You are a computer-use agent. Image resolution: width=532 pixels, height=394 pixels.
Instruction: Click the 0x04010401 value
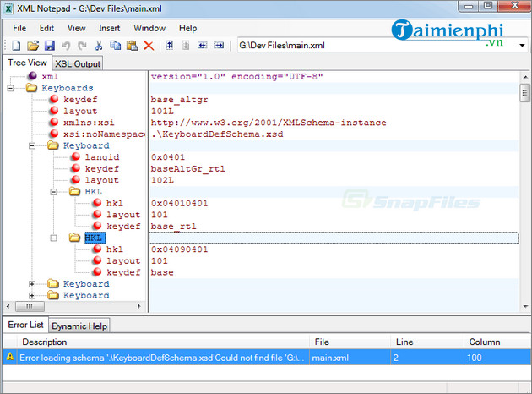pyautogui.click(x=179, y=203)
